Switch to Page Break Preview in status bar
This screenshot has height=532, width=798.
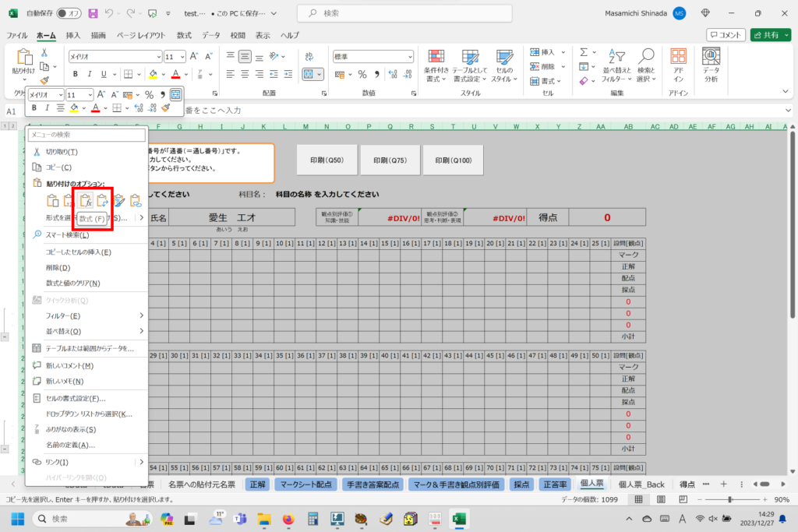pyautogui.click(x=683, y=499)
